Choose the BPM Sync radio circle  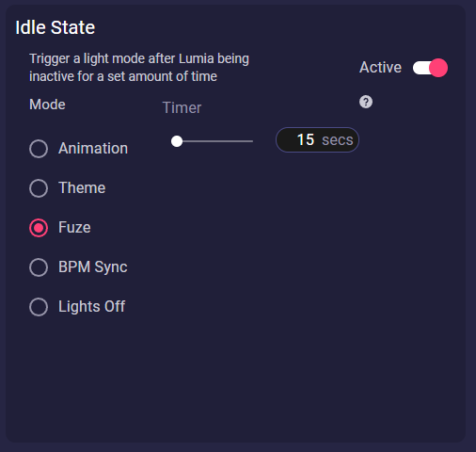39,267
